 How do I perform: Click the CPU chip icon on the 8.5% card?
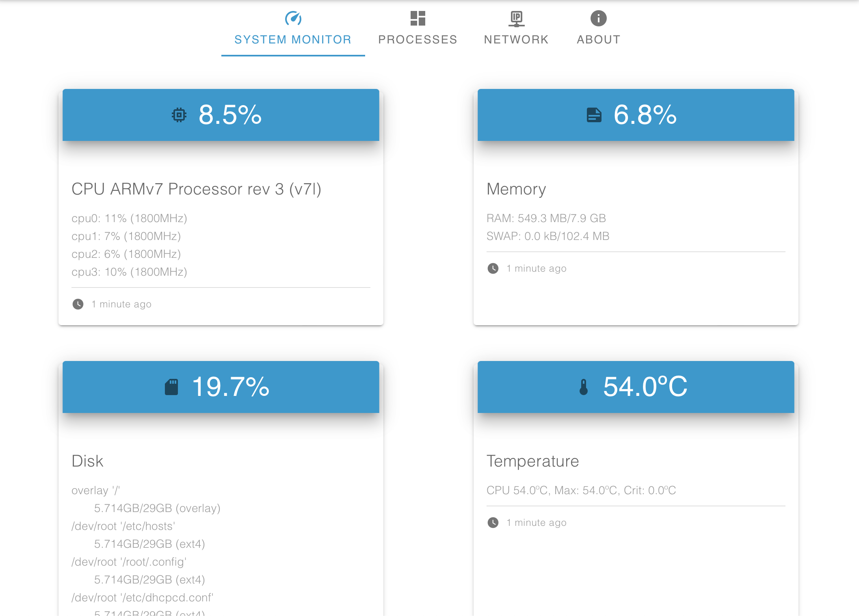pos(179,115)
